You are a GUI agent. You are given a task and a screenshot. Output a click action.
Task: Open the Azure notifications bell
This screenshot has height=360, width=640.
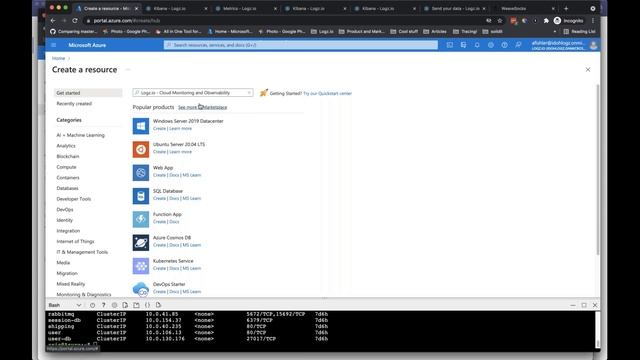click(x=477, y=45)
